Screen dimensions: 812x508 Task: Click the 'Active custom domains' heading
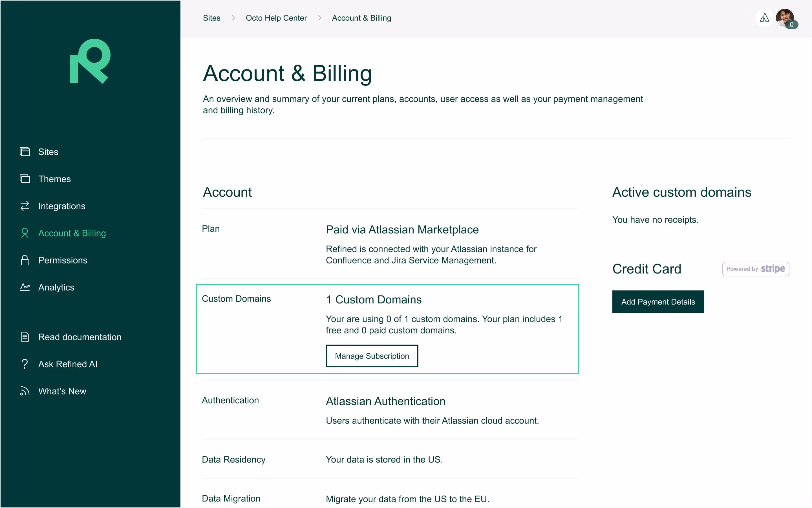tap(681, 192)
